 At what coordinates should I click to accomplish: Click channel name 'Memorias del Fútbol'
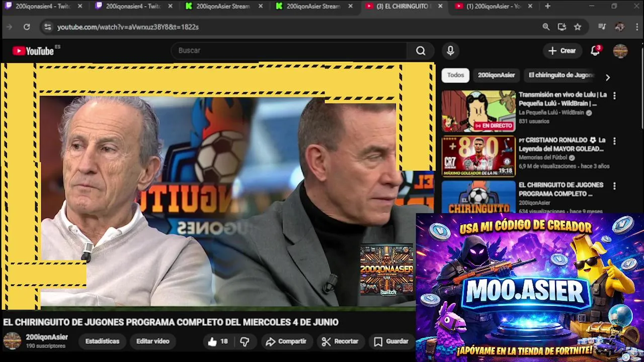click(543, 157)
